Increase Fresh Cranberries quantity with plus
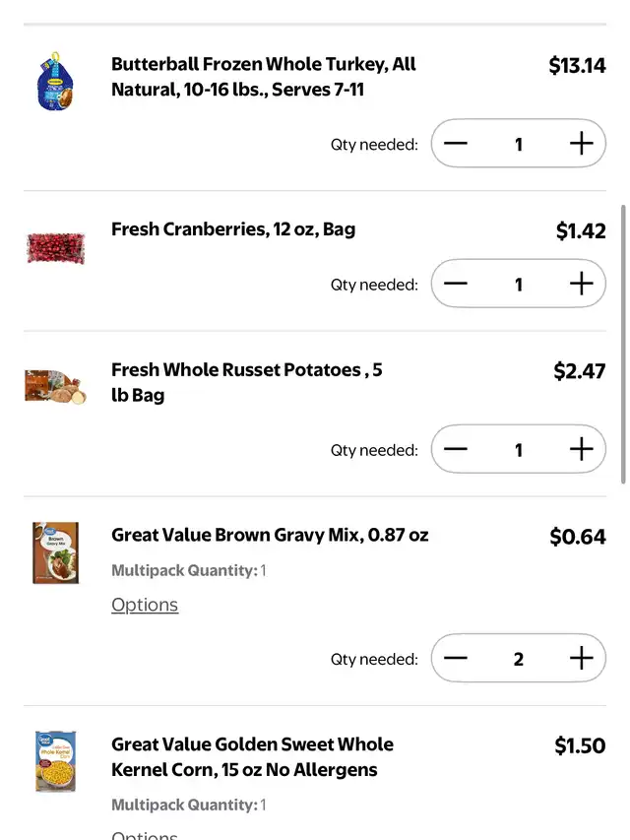This screenshot has width=630, height=840. (x=582, y=285)
